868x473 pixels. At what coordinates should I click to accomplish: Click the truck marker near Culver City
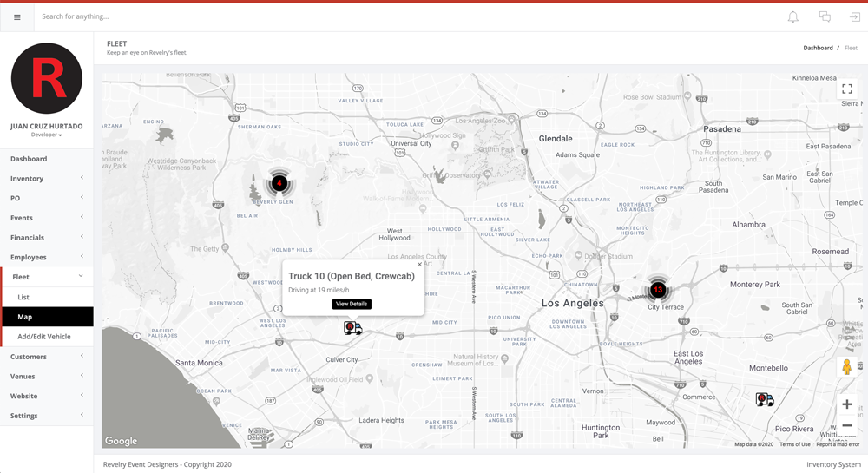[x=352, y=328]
